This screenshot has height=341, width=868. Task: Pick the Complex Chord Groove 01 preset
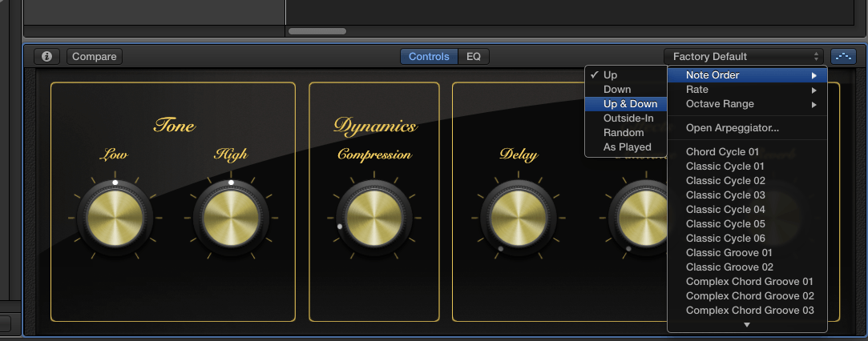pos(747,281)
